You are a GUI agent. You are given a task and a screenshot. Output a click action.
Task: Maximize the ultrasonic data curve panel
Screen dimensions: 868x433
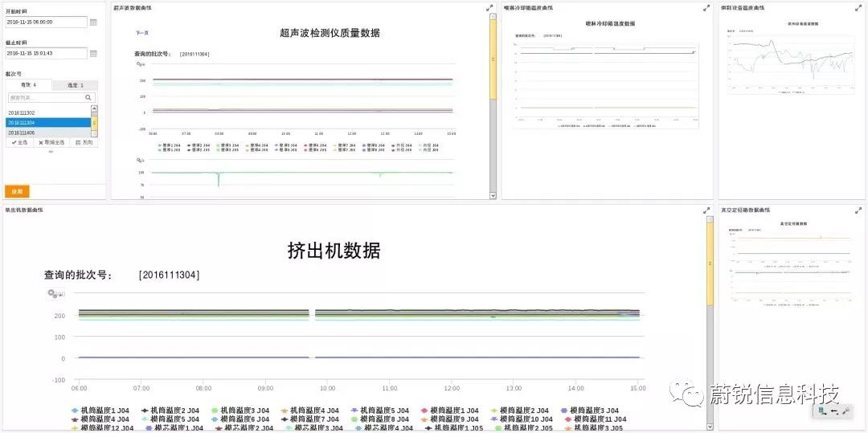[489, 8]
